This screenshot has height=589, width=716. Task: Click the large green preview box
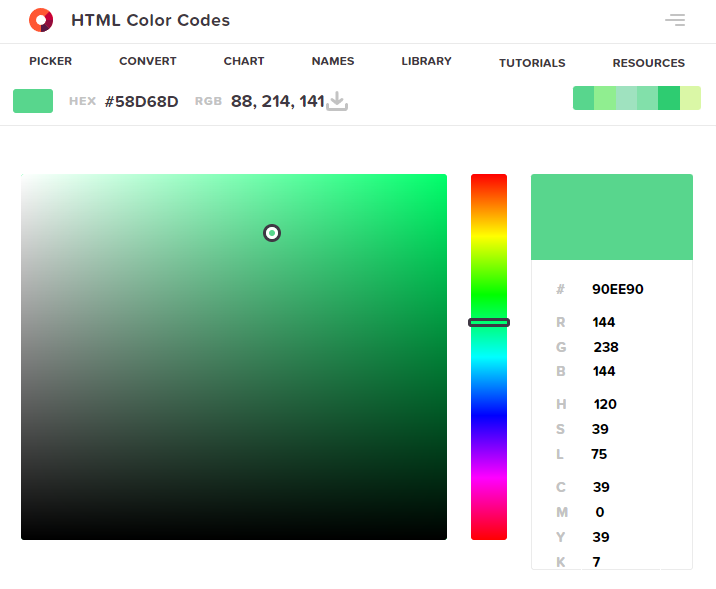[x=612, y=217]
